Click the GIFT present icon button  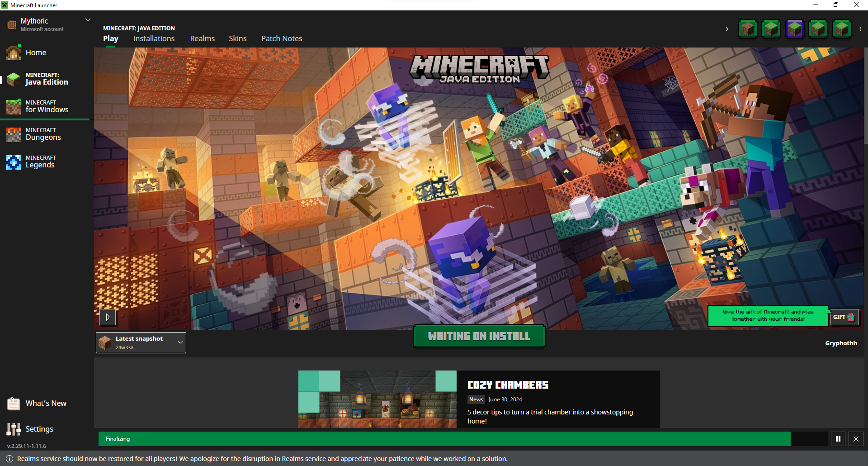844,317
